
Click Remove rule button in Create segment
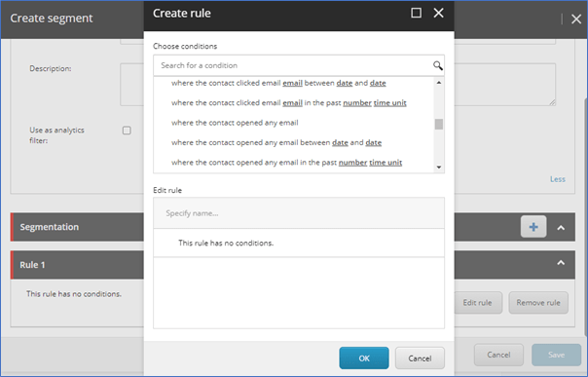pos(538,303)
